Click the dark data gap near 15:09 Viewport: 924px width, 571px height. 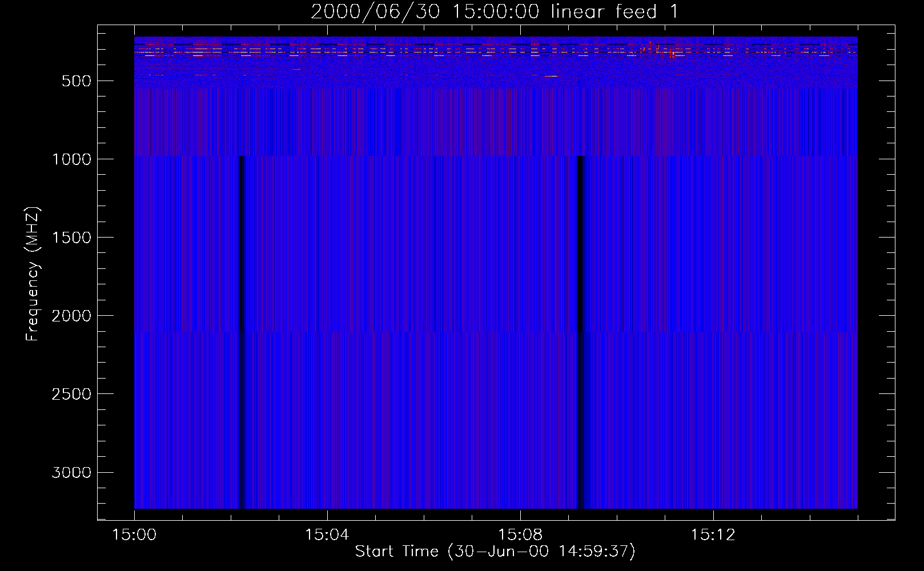pos(581,332)
